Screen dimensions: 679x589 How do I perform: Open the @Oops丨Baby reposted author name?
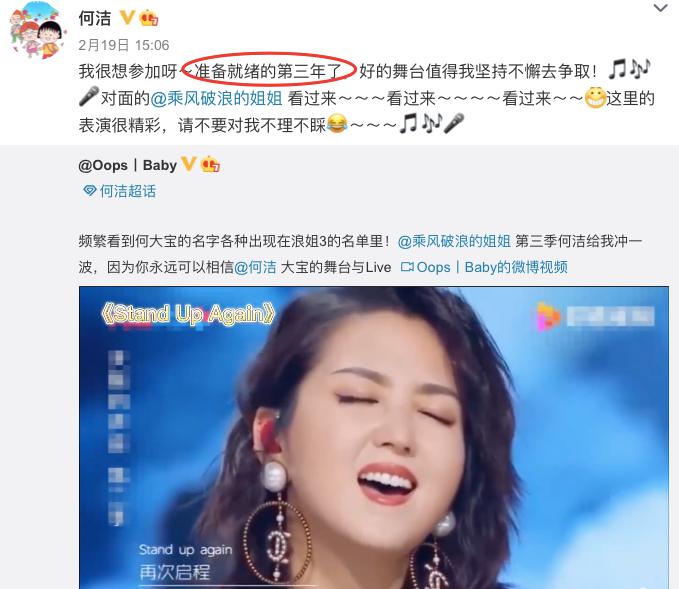pyautogui.click(x=128, y=165)
